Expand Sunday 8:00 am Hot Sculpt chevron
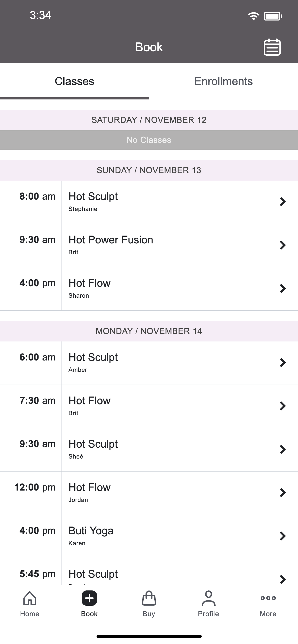 coord(283,202)
